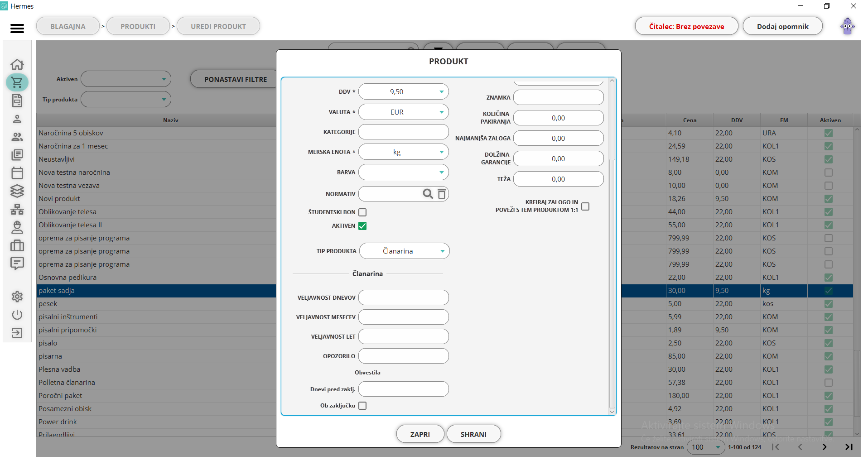
Task: Select the 'Plesna vadba' product row
Action: pyautogui.click(x=156, y=369)
